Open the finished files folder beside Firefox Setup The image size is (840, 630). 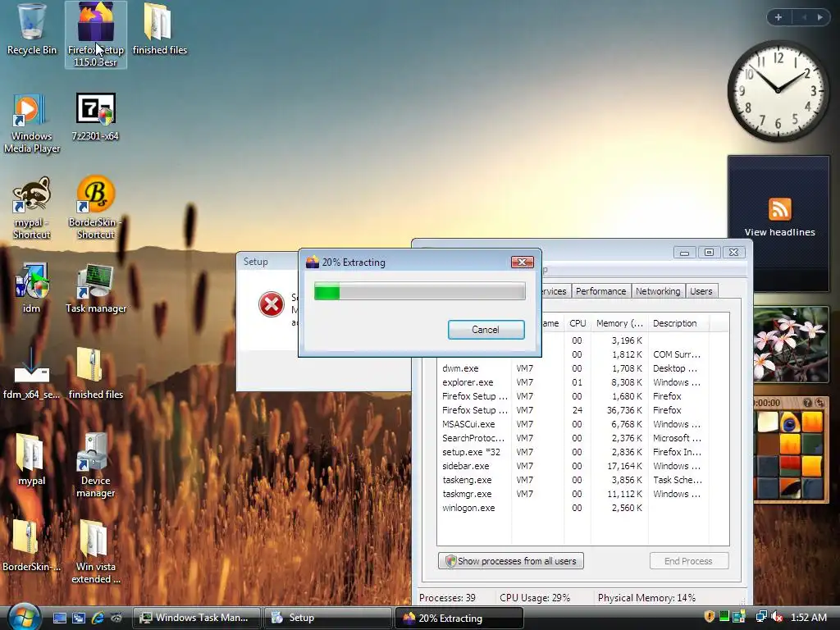point(159,30)
